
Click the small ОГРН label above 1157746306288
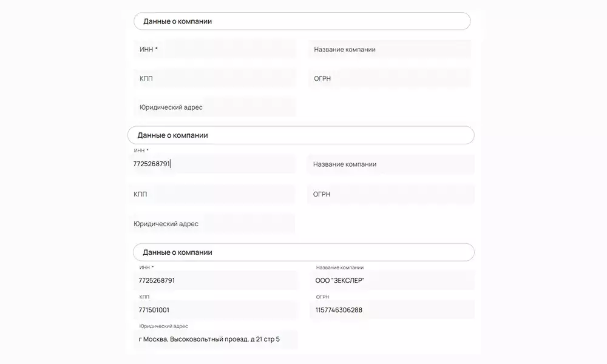pos(323,297)
